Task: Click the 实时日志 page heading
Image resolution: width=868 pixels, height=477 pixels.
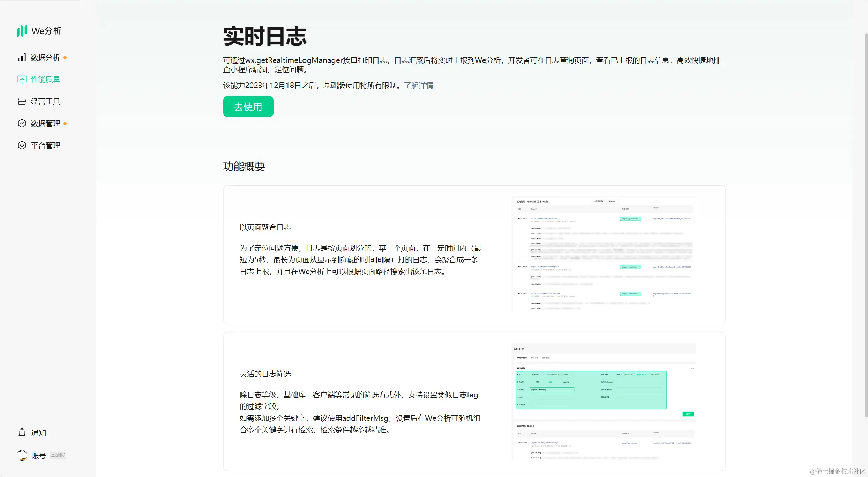Action: click(265, 36)
